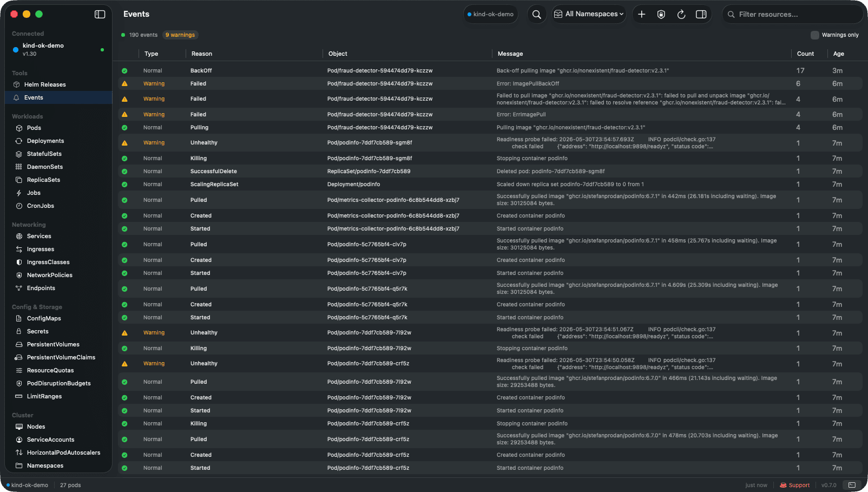Click the 'Pulling' reason cell
Screen dimensions: 868x492
pos(199,128)
